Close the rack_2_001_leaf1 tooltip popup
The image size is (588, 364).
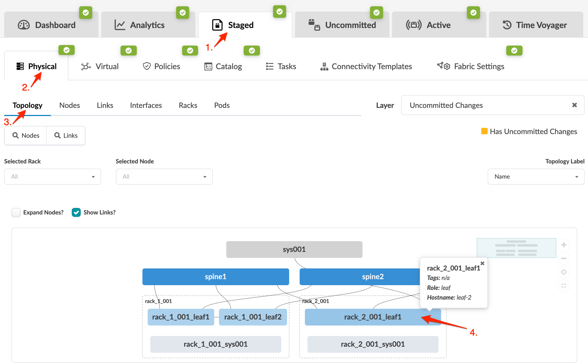coord(482,263)
